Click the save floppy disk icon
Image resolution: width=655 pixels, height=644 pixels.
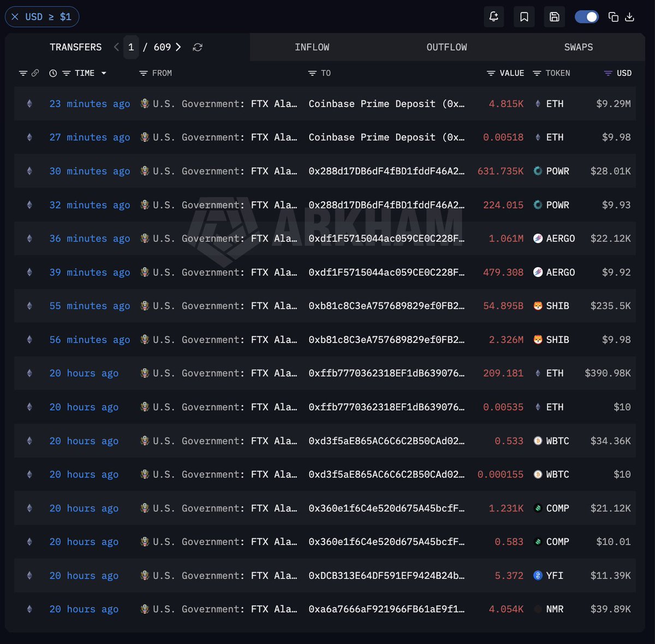pos(555,17)
